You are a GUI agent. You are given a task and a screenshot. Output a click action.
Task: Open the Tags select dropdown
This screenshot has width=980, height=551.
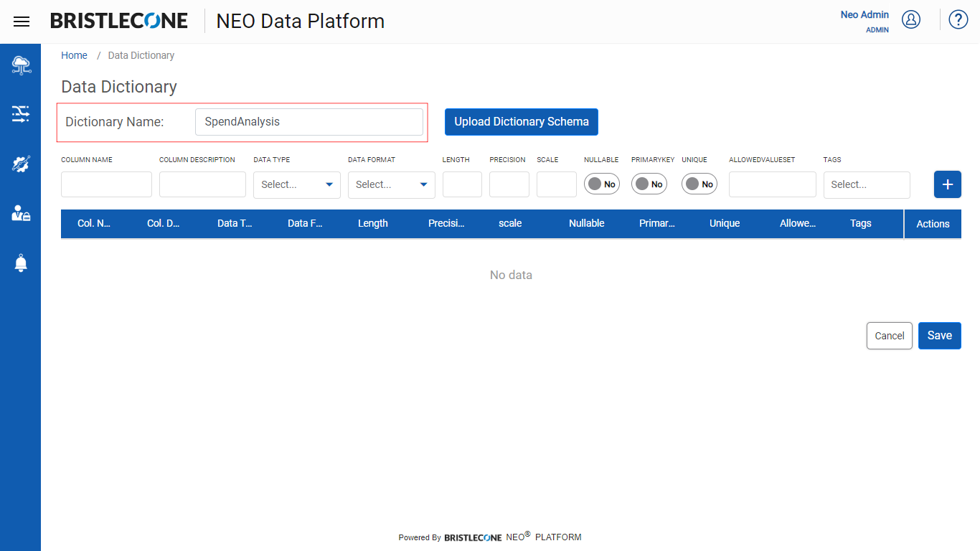tap(867, 185)
